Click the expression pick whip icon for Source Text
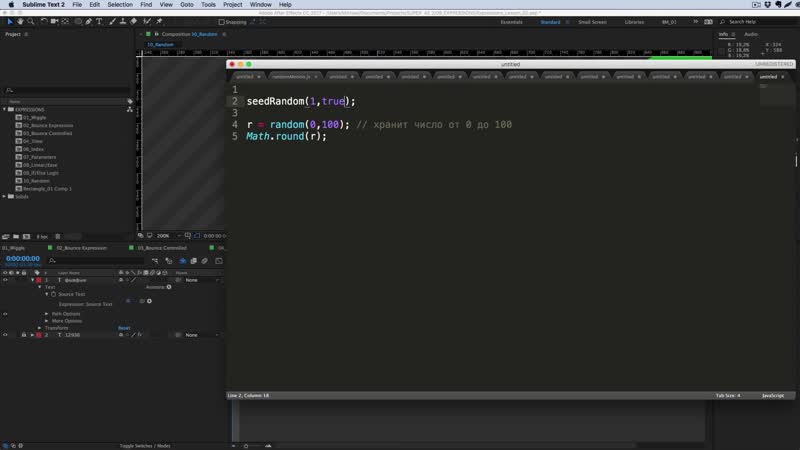800x450 pixels. [x=142, y=302]
